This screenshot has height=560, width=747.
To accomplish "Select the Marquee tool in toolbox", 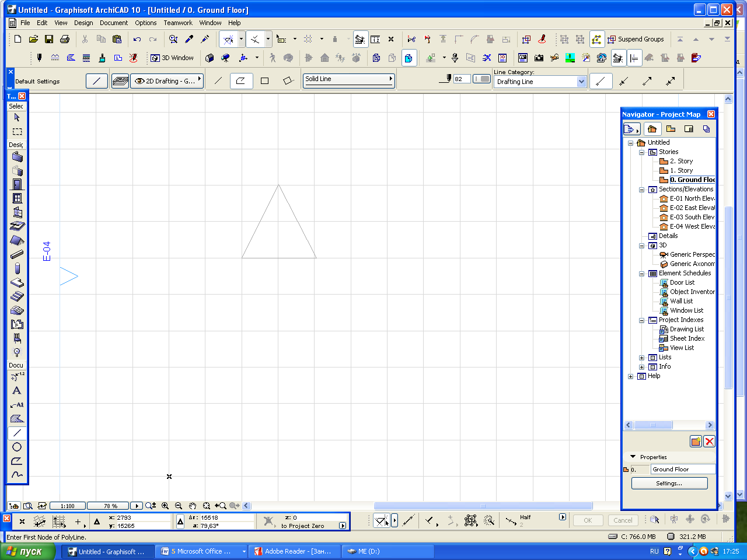I will click(x=17, y=131).
